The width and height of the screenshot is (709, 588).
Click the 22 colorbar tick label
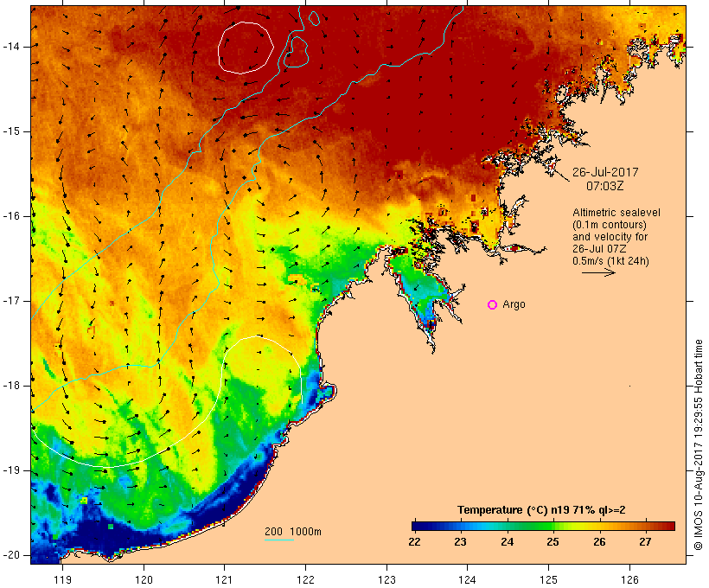pos(414,542)
